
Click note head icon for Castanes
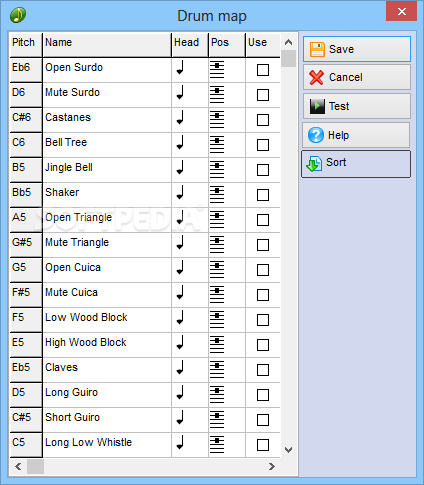[x=180, y=118]
